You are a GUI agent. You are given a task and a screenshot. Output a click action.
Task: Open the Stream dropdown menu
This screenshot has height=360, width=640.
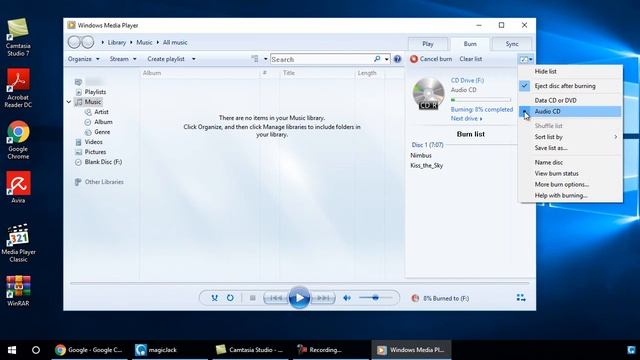[x=123, y=59]
